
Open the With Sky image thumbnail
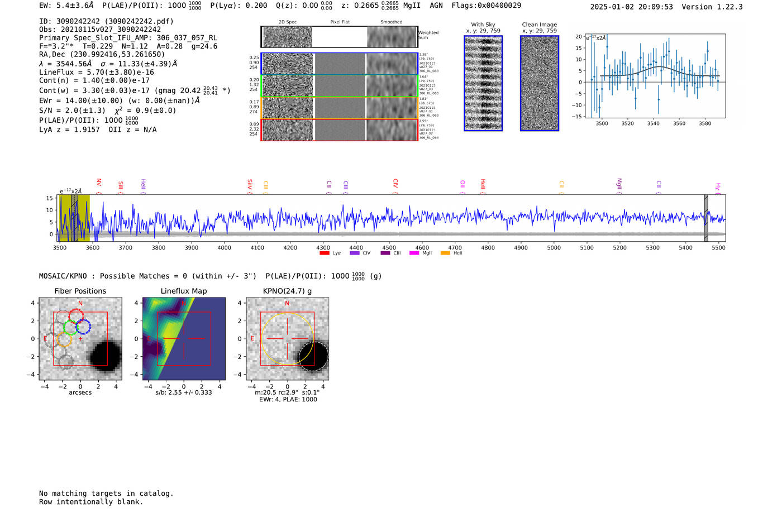point(483,83)
